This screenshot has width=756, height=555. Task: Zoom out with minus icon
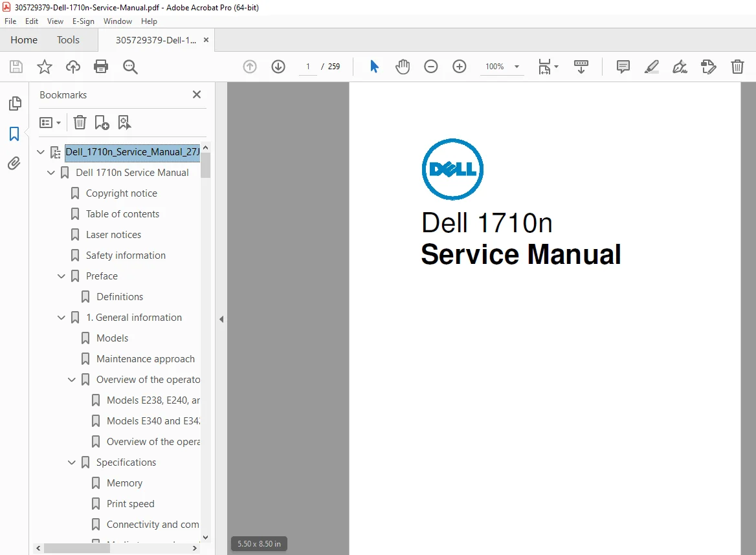point(430,67)
